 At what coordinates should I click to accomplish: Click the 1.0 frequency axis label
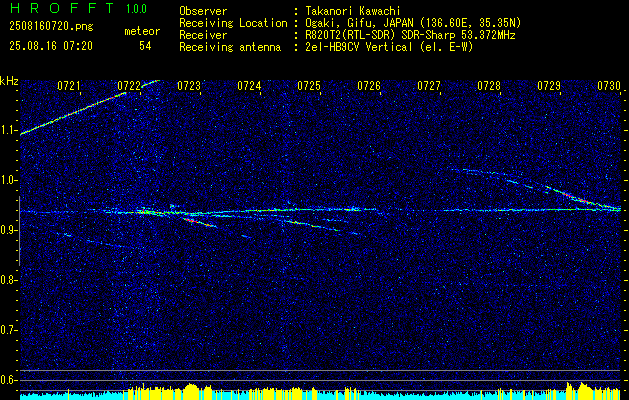[7, 180]
